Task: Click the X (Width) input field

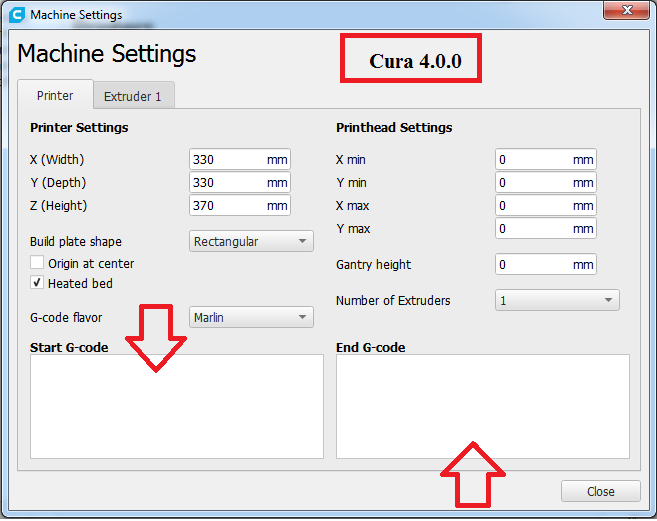Action: point(240,159)
